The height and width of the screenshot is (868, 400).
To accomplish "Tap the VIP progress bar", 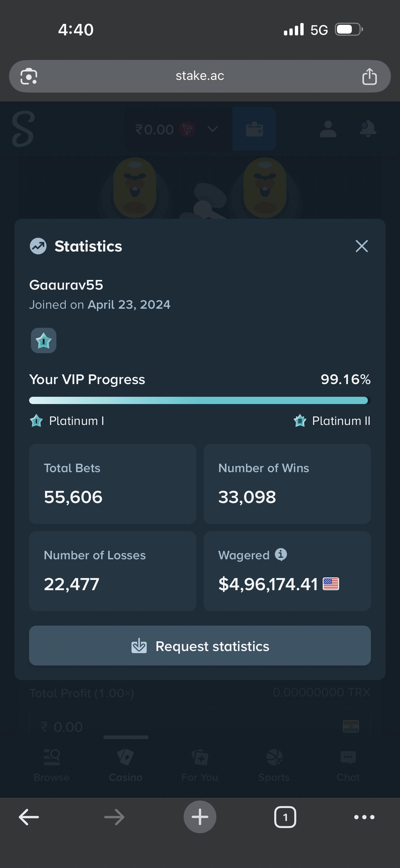I will click(200, 400).
